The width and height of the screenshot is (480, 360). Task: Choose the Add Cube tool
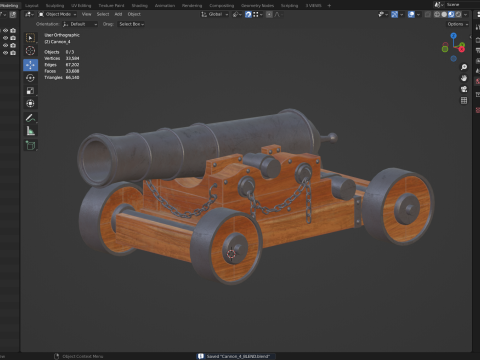tap(30, 145)
